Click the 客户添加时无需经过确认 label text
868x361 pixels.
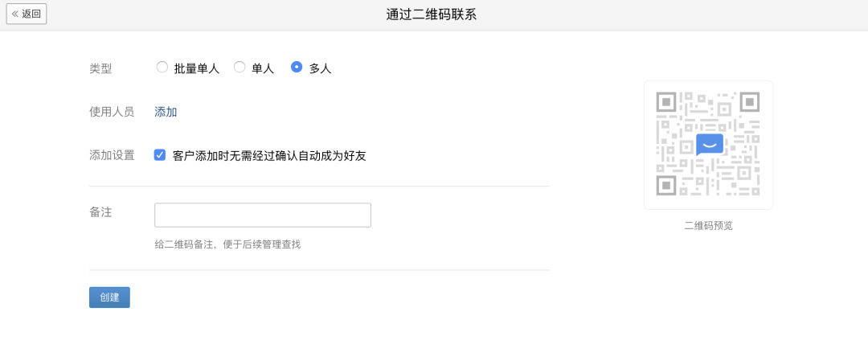pyautogui.click(x=269, y=155)
